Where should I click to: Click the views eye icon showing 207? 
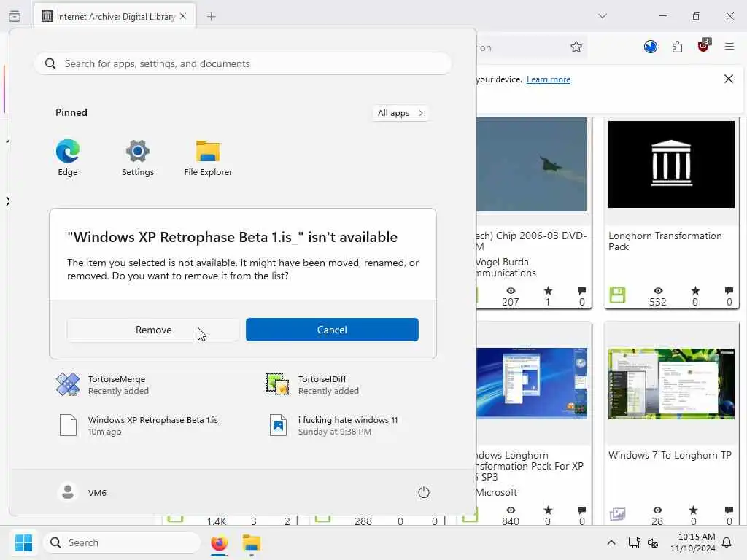tap(511, 290)
